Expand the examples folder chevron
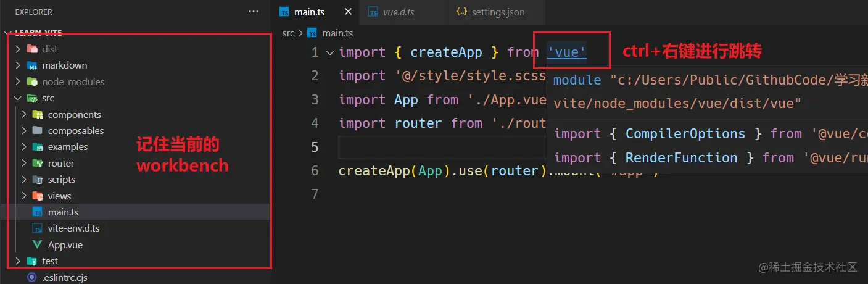The image size is (868, 284). coord(23,147)
